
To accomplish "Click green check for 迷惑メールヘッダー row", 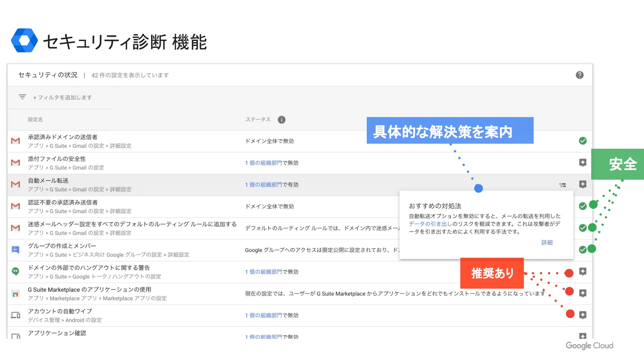I will pos(583,228).
